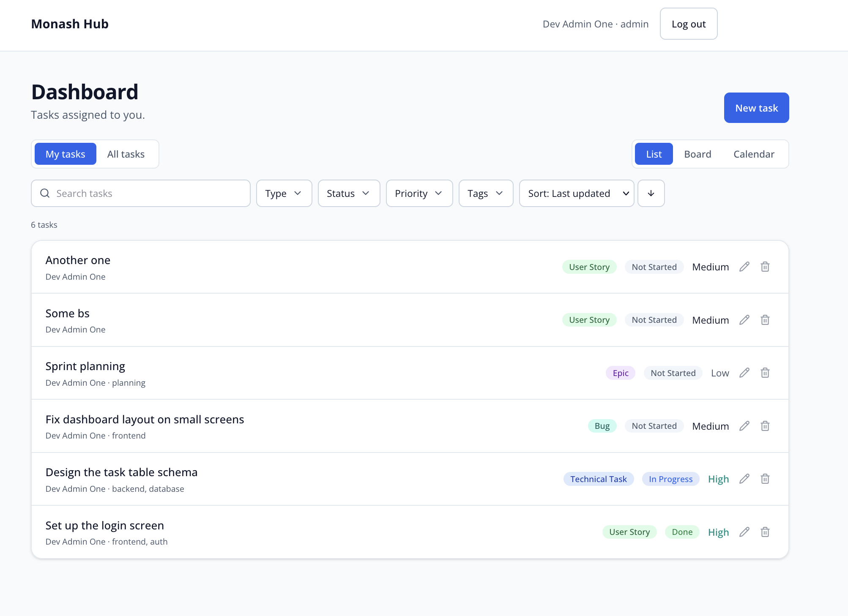Click the In Progress status badge
Screen dimensions: 848x616
coord(670,479)
